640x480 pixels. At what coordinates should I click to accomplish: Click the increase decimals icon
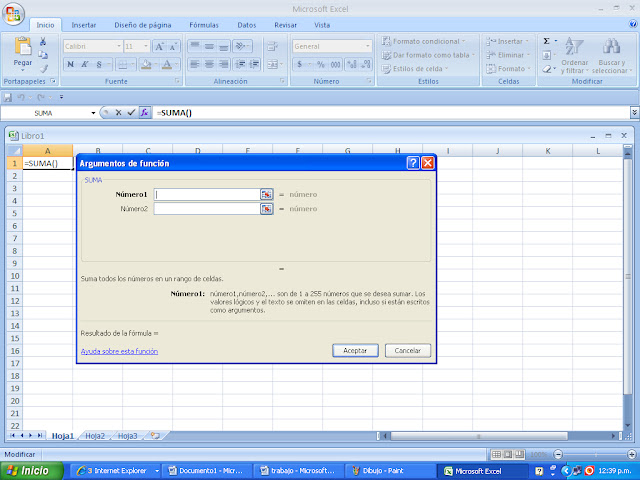pos(351,64)
